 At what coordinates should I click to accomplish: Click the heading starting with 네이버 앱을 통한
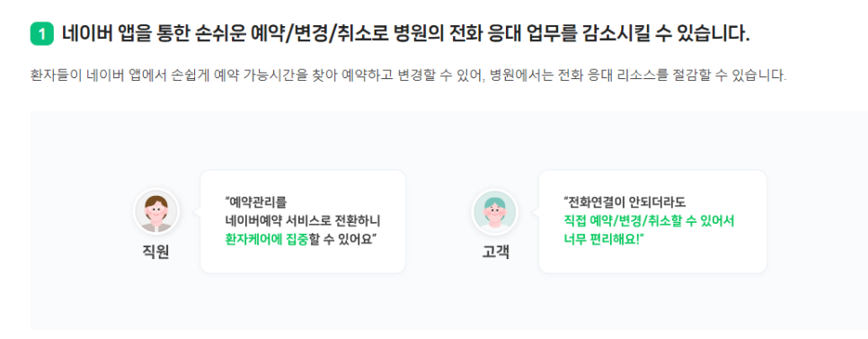[406, 35]
